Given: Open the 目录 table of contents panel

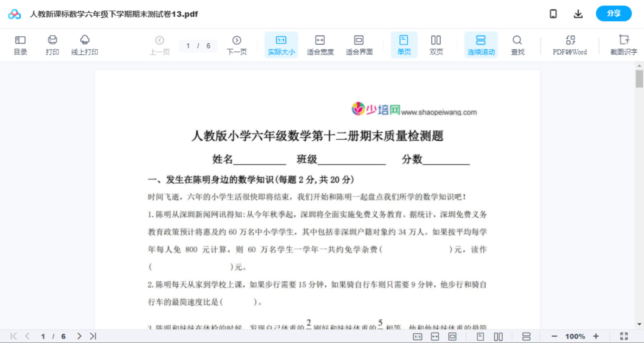Looking at the screenshot, I should pyautogui.click(x=20, y=45).
